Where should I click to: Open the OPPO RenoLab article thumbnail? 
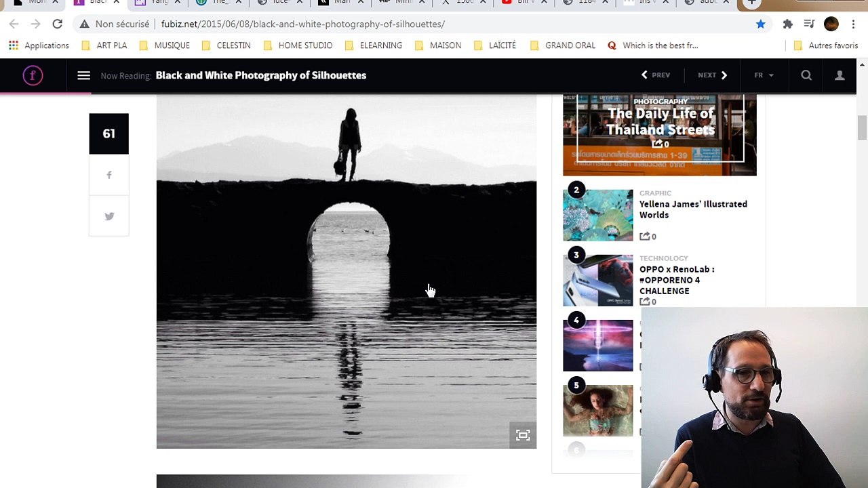597,280
